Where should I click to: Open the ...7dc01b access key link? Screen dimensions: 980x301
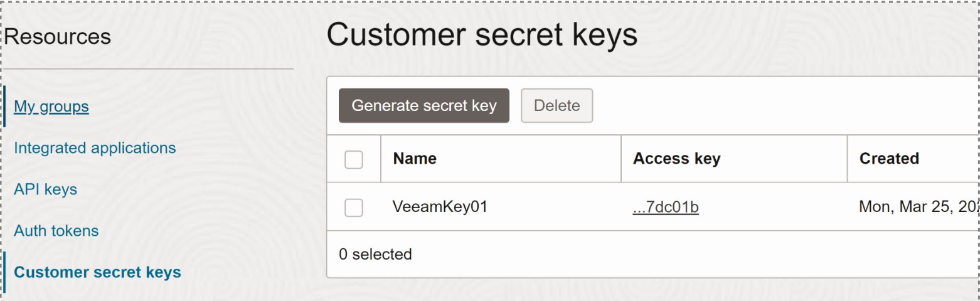[x=666, y=206]
